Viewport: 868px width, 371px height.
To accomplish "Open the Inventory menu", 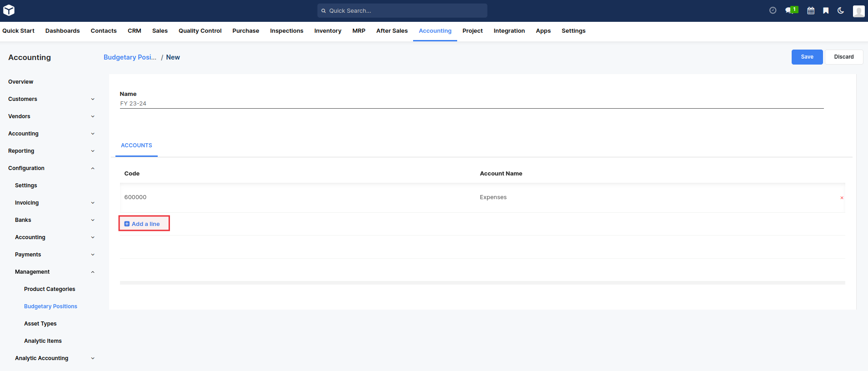I will click(x=327, y=31).
